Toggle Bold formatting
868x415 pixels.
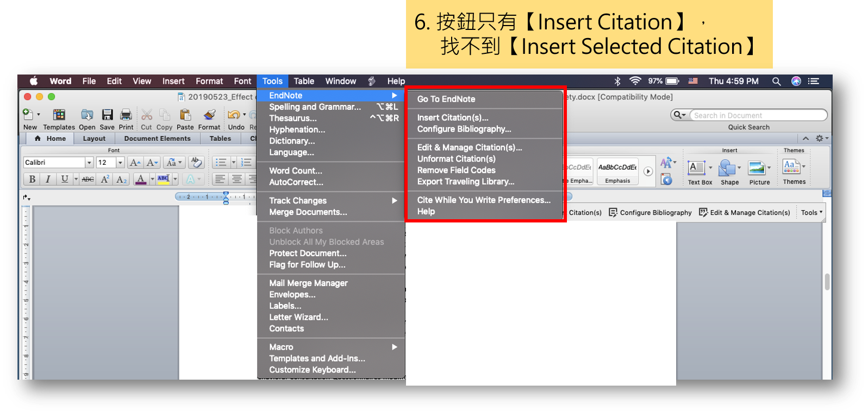32,179
